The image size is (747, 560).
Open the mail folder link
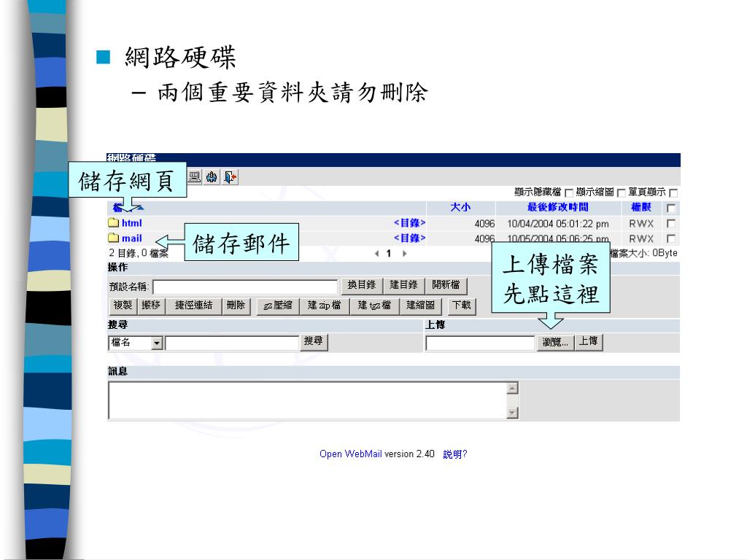[131, 238]
